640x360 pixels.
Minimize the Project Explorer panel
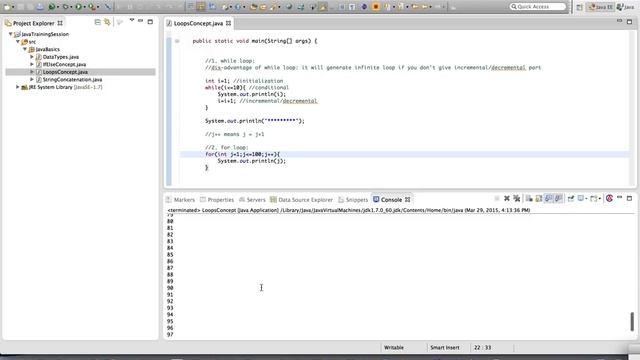[x=140, y=21]
